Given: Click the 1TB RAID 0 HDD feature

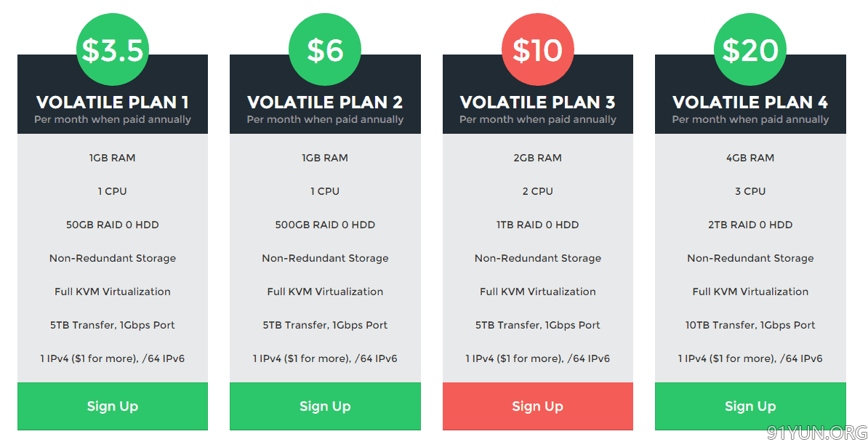Looking at the screenshot, I should pos(537,225).
